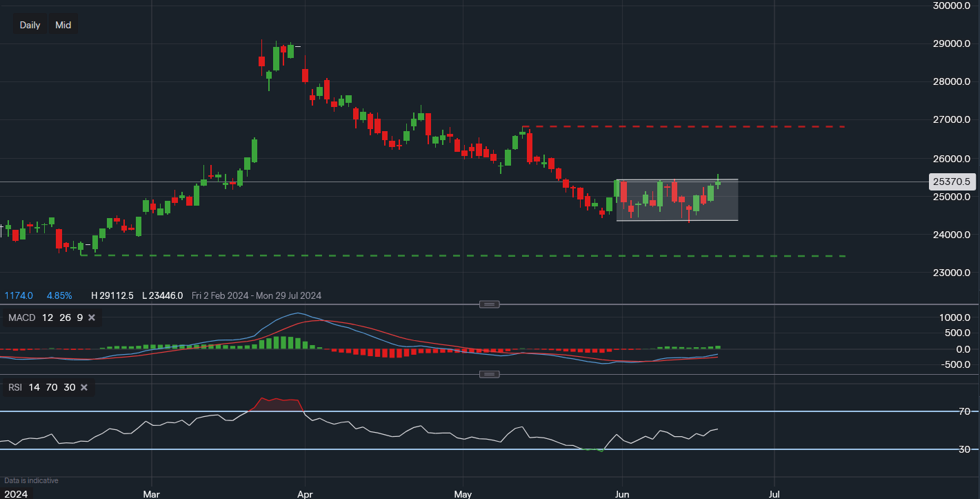Open RSI settings via the RSI label
The image size is (980, 499).
click(x=15, y=388)
